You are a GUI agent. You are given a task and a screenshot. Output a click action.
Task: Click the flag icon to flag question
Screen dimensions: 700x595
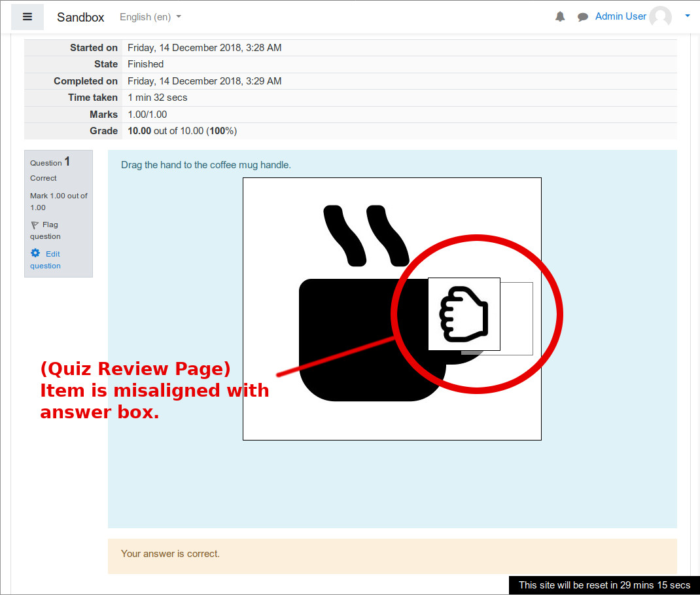pos(35,225)
